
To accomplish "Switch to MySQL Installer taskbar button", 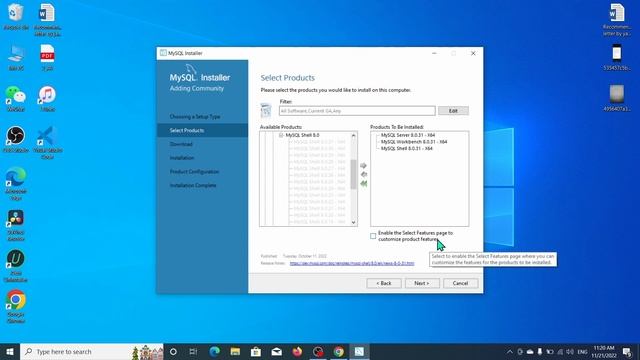I will coord(359,351).
